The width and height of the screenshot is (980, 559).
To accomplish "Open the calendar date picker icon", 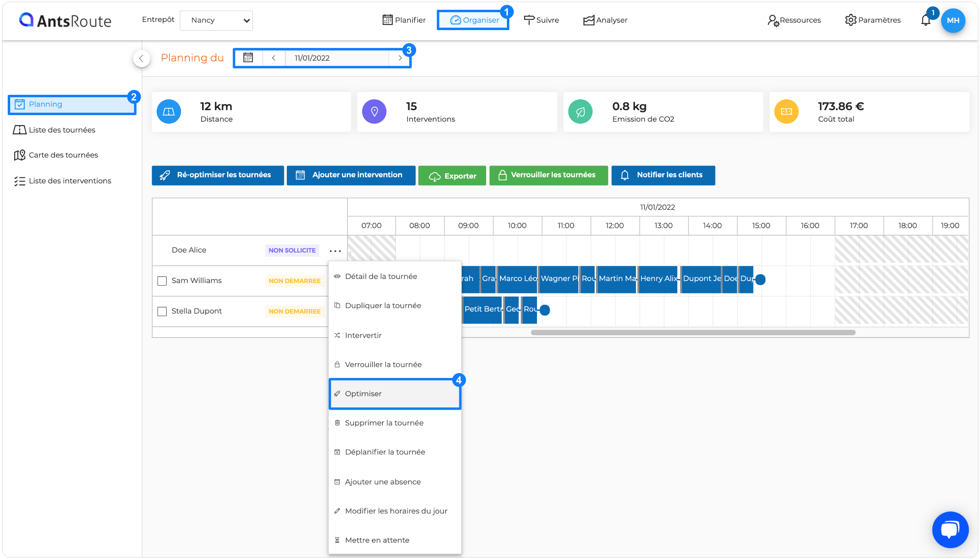I will tap(248, 58).
